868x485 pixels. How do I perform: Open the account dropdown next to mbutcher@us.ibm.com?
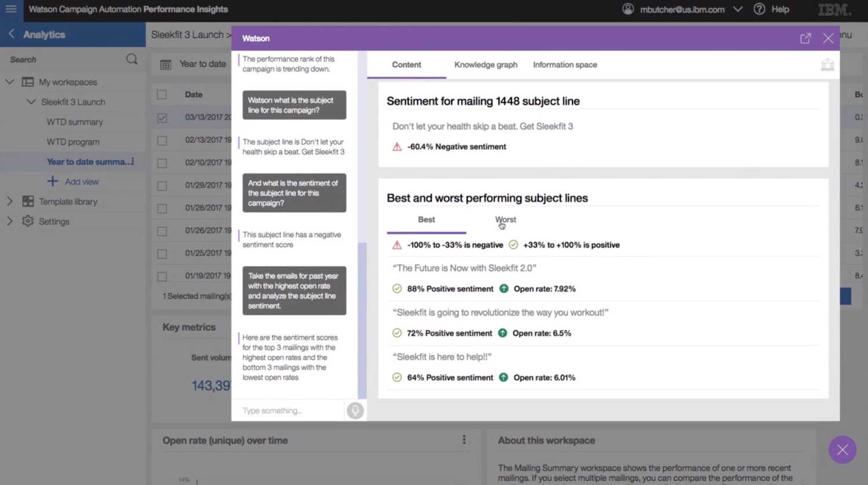[x=737, y=9]
